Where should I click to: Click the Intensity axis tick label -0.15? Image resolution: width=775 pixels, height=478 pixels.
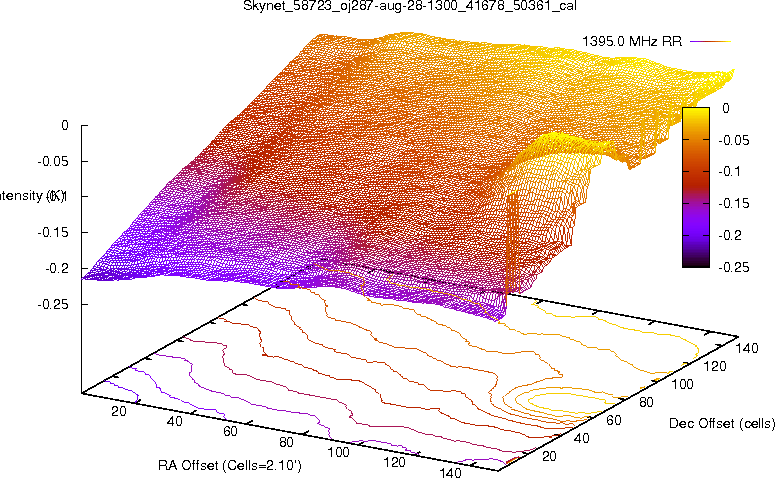[x=53, y=232]
